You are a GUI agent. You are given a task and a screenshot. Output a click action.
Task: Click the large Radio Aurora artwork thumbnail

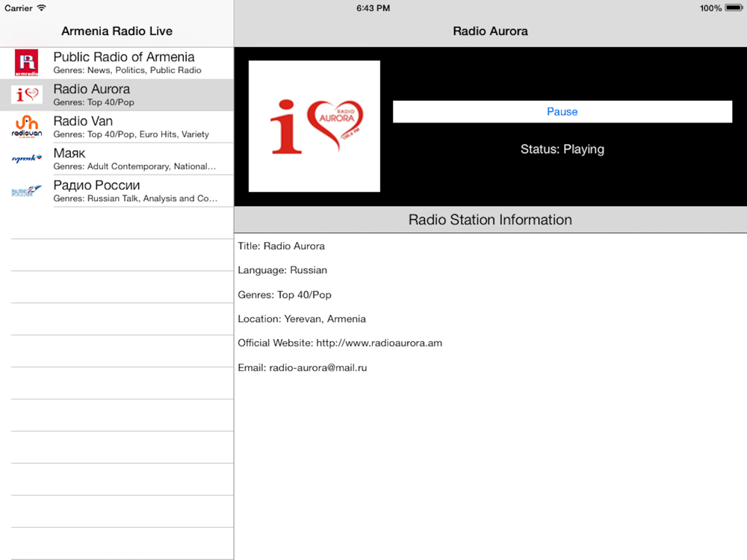pyautogui.click(x=314, y=126)
